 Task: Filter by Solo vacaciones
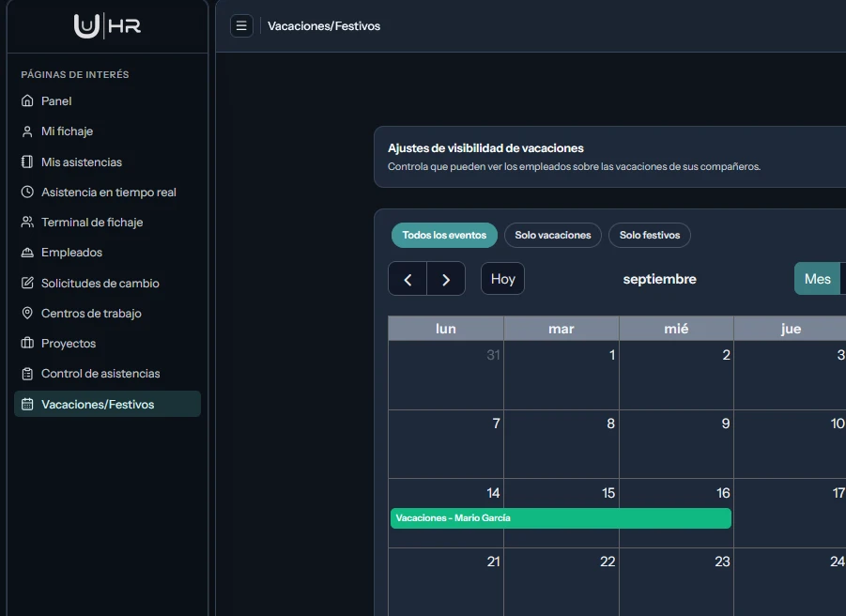(552, 235)
